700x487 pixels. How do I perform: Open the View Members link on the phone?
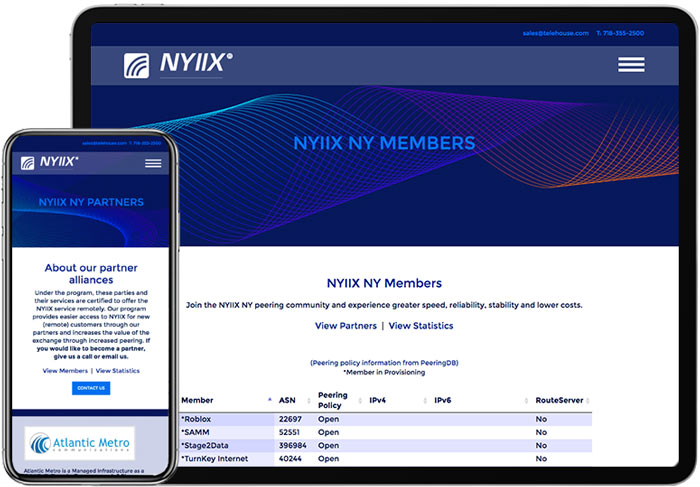pyautogui.click(x=65, y=370)
